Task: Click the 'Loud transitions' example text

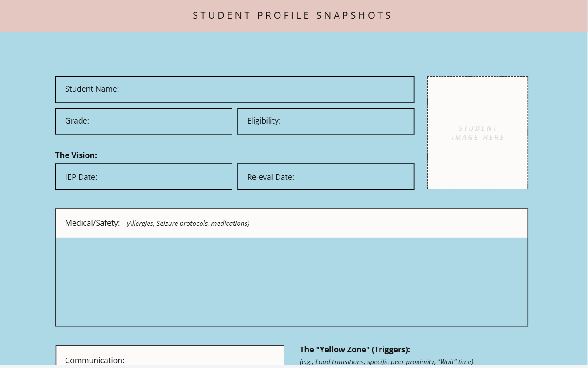Action: tap(340, 362)
